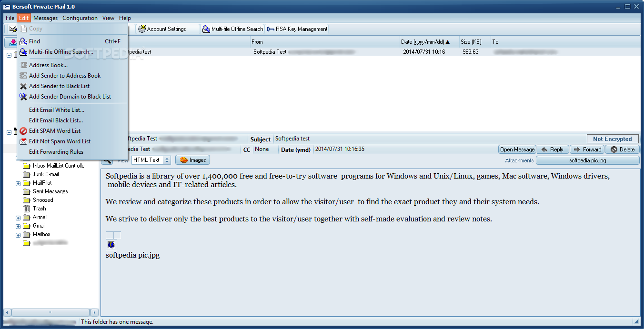Select the Softpedia Test message row
This screenshot has width=644, height=329.
(x=370, y=52)
